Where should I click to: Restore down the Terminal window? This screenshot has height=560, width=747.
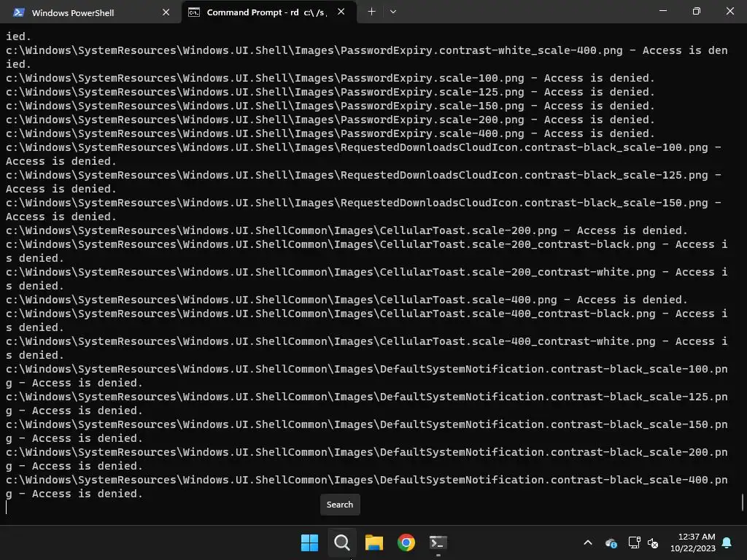tap(697, 11)
